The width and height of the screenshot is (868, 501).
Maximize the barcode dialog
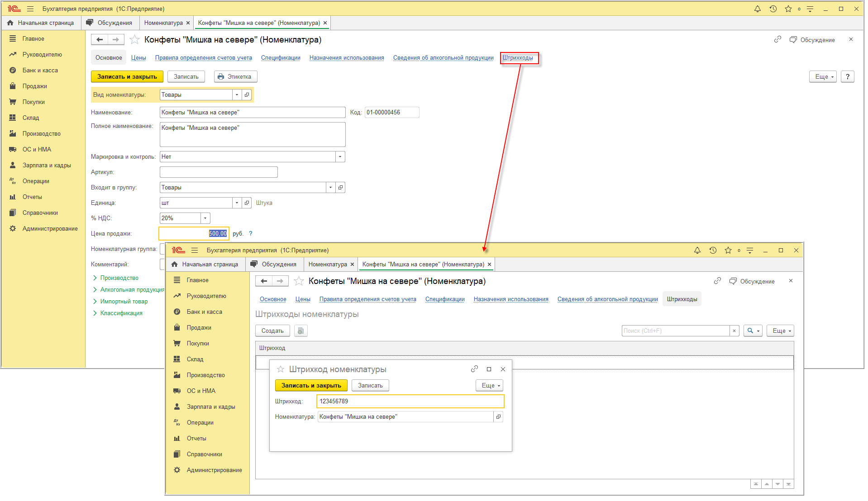pyautogui.click(x=489, y=369)
